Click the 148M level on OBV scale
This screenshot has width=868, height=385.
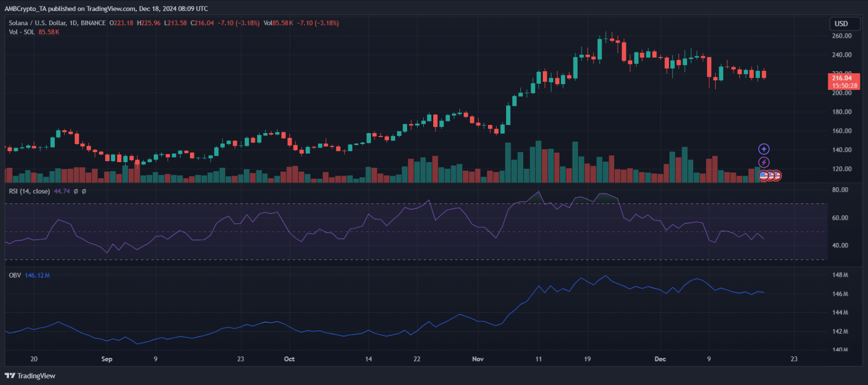point(840,275)
